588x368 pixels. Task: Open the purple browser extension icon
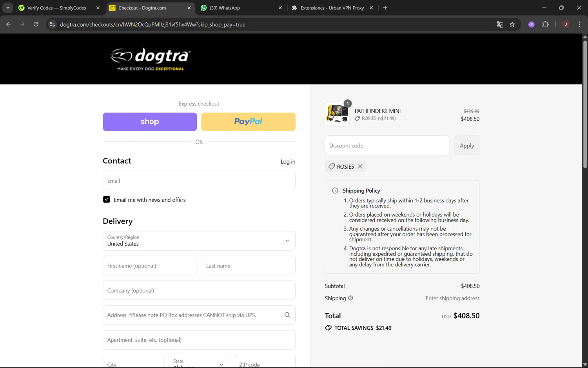tap(532, 24)
